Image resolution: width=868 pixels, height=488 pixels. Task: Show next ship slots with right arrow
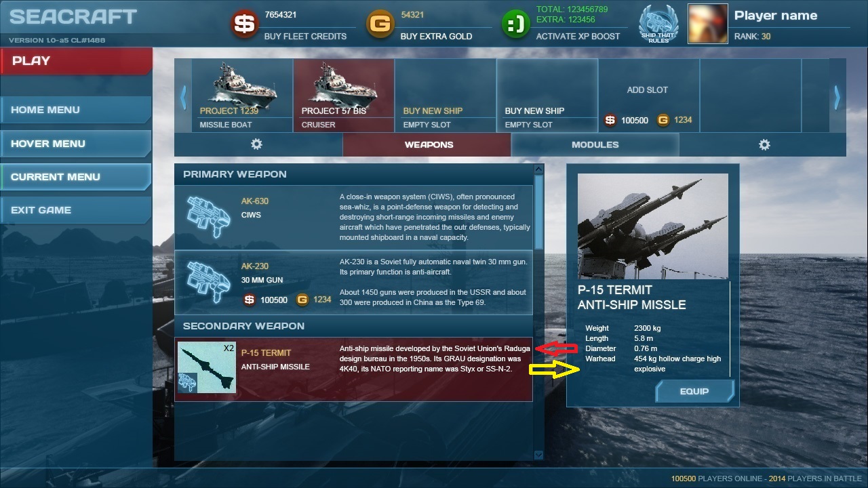pos(837,97)
